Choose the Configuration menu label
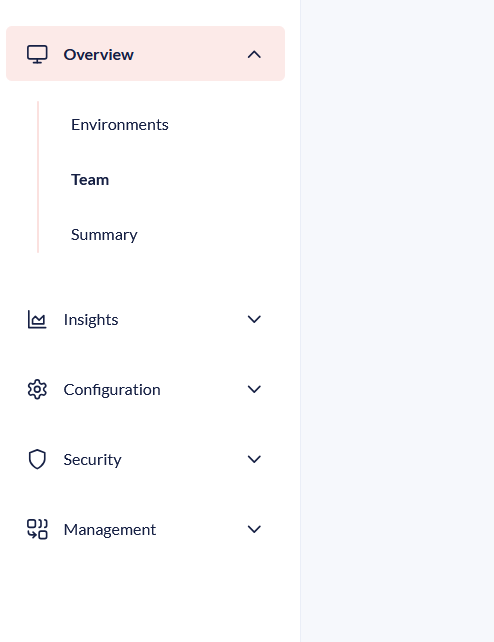494x642 pixels. 112,390
